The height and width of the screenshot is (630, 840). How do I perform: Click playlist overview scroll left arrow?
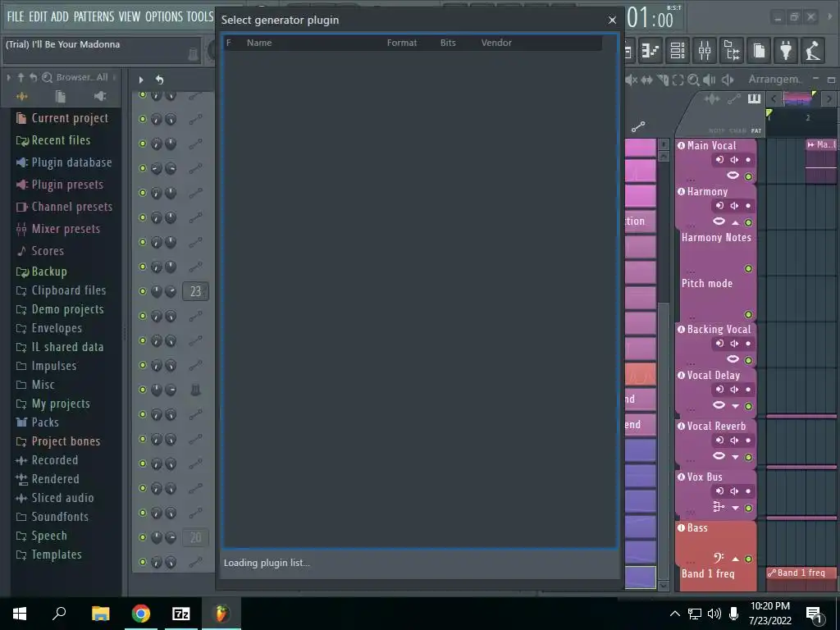pyautogui.click(x=774, y=98)
